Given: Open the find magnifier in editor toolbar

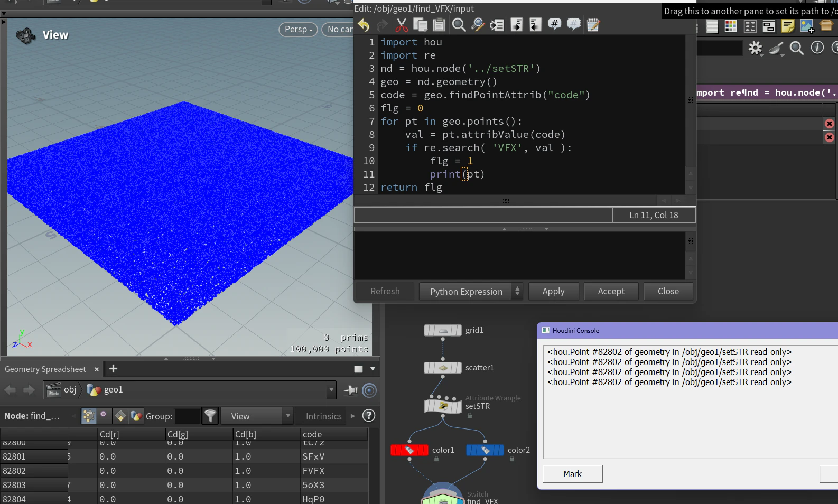Looking at the screenshot, I should tap(459, 25).
